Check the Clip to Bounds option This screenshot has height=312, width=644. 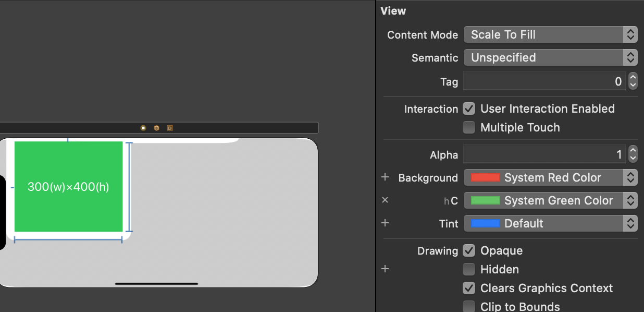[x=469, y=306]
